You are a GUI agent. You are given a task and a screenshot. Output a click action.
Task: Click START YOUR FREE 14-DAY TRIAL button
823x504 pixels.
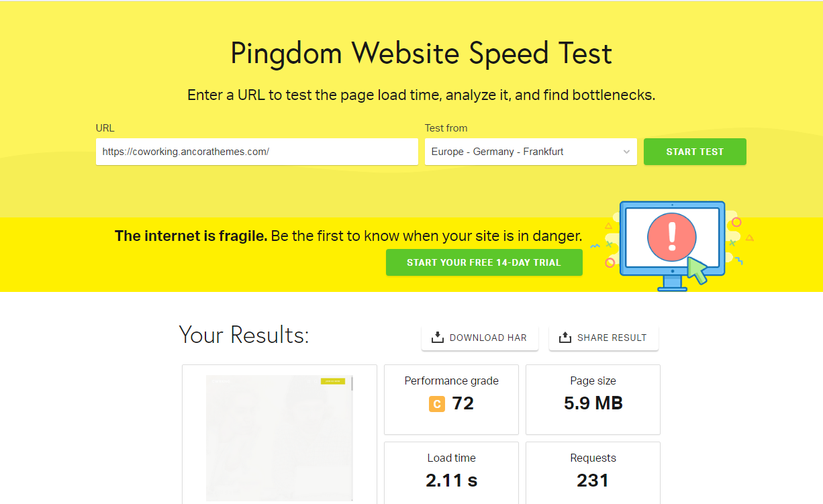(x=484, y=262)
